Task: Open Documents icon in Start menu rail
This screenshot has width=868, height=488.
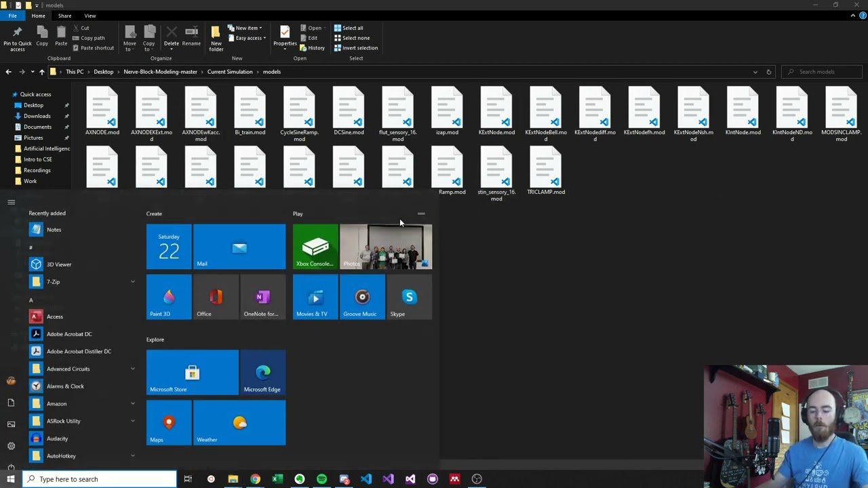Action: tap(11, 403)
